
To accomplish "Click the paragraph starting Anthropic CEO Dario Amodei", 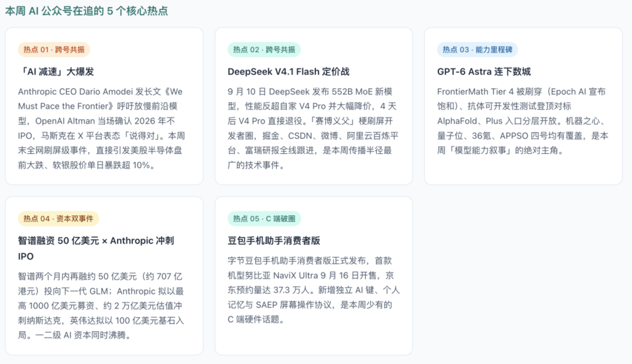I will pyautogui.click(x=101, y=129).
